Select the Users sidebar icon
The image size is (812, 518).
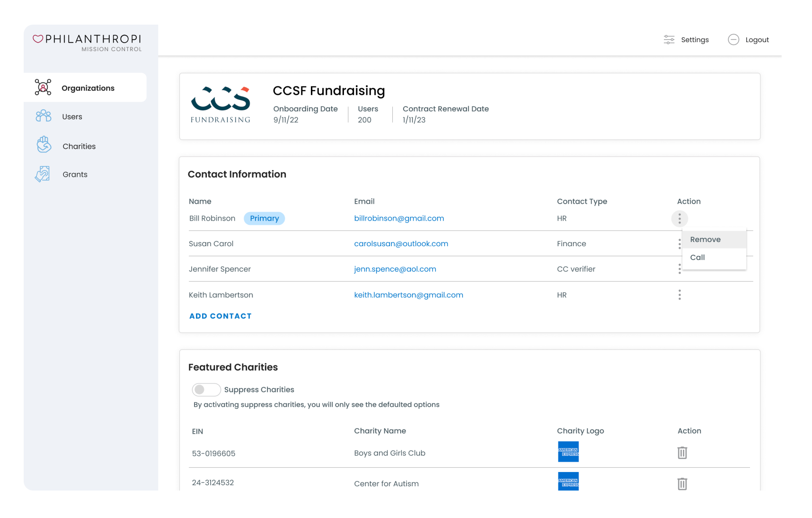click(x=43, y=116)
